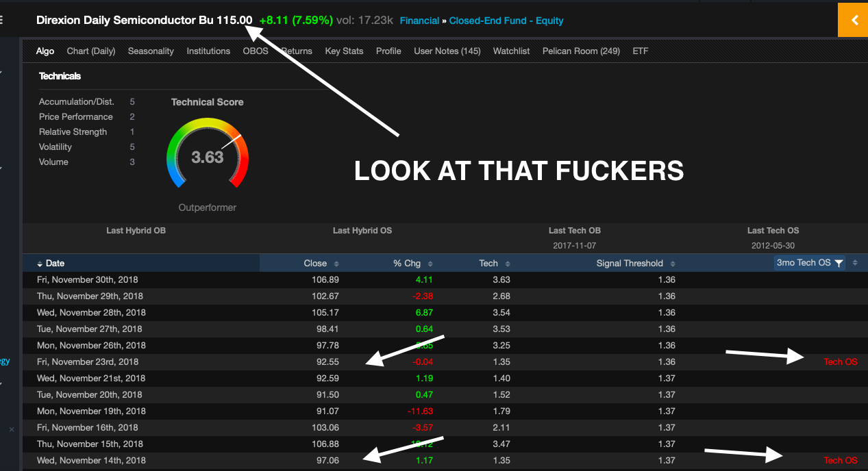Open the Profile tab

(388, 51)
